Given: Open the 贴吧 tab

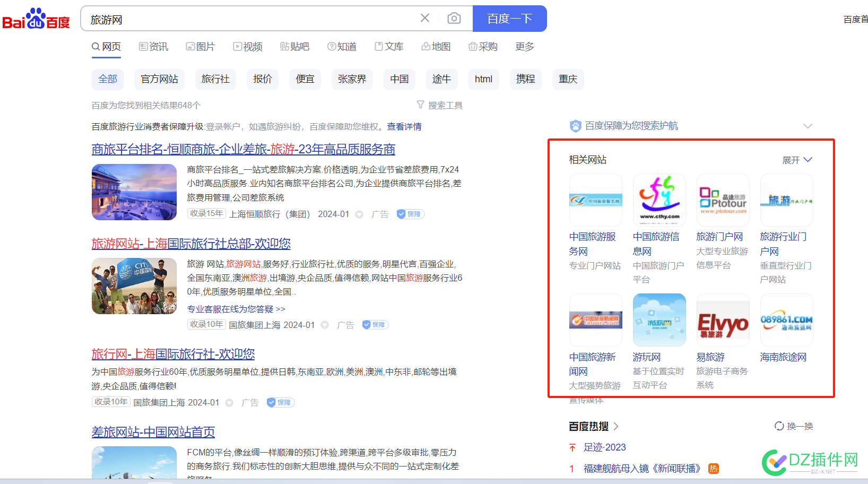Looking at the screenshot, I should 294,47.
